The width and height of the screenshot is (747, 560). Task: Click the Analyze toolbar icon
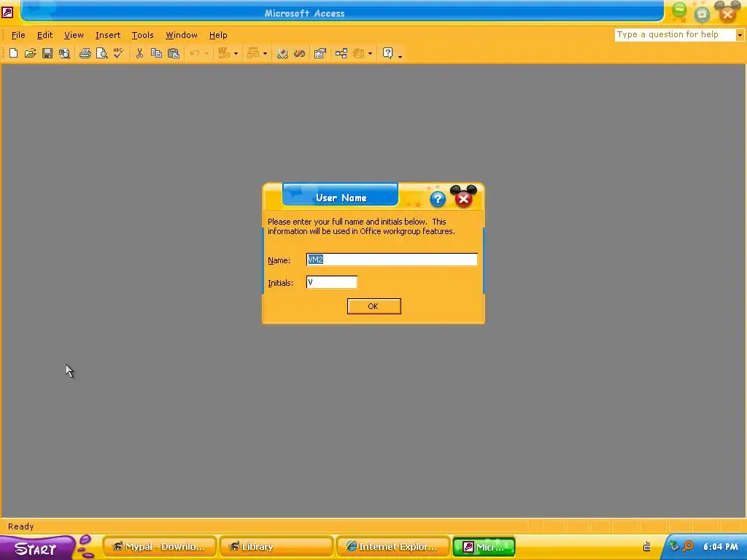pos(253,53)
